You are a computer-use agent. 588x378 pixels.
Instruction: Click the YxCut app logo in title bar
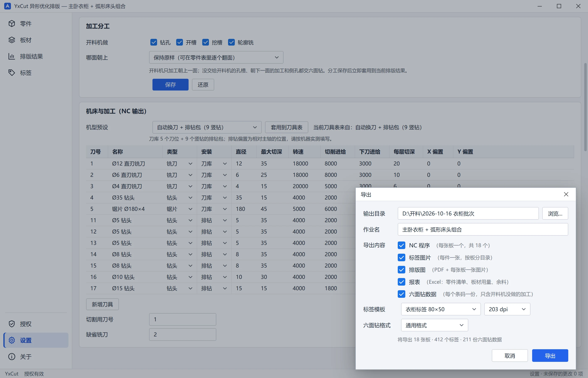tap(8, 6)
